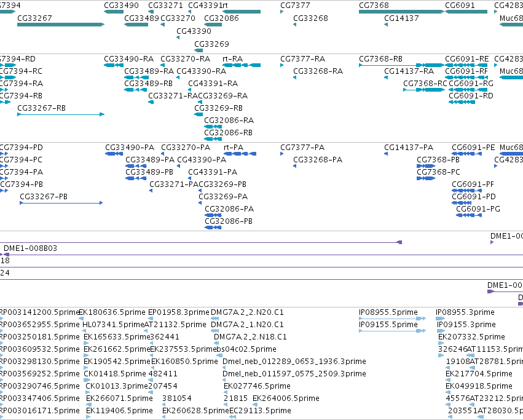Select the CG6091-PE protein label
This screenshot has width=523, height=420.
coord(473,148)
